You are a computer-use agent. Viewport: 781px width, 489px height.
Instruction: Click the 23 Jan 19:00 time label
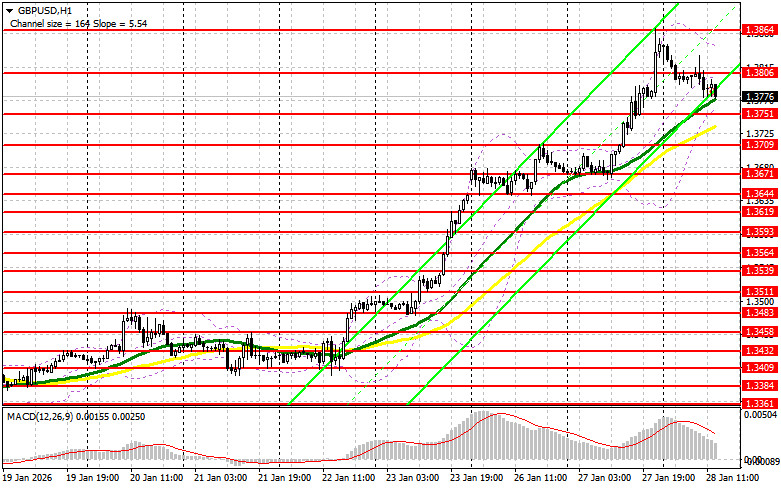click(477, 478)
